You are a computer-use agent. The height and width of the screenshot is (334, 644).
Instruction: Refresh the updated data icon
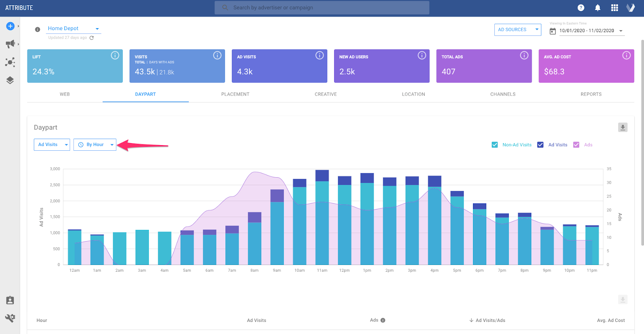pos(92,38)
